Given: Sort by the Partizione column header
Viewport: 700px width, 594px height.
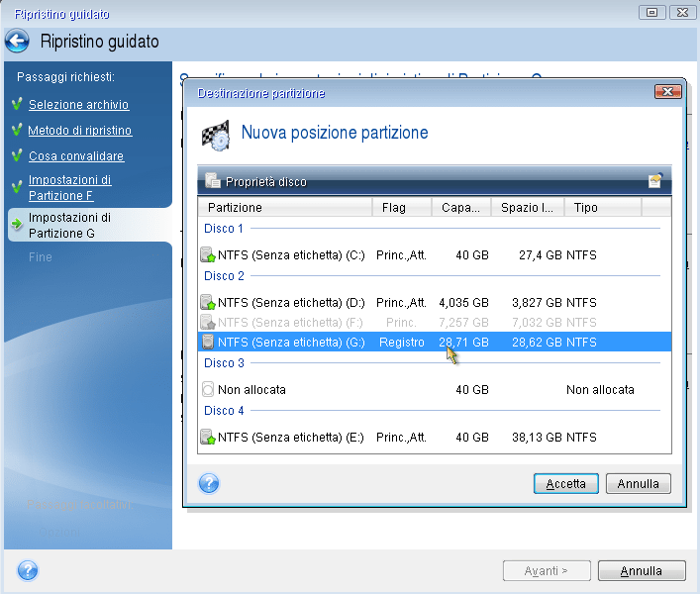Looking at the screenshot, I should tap(285, 208).
